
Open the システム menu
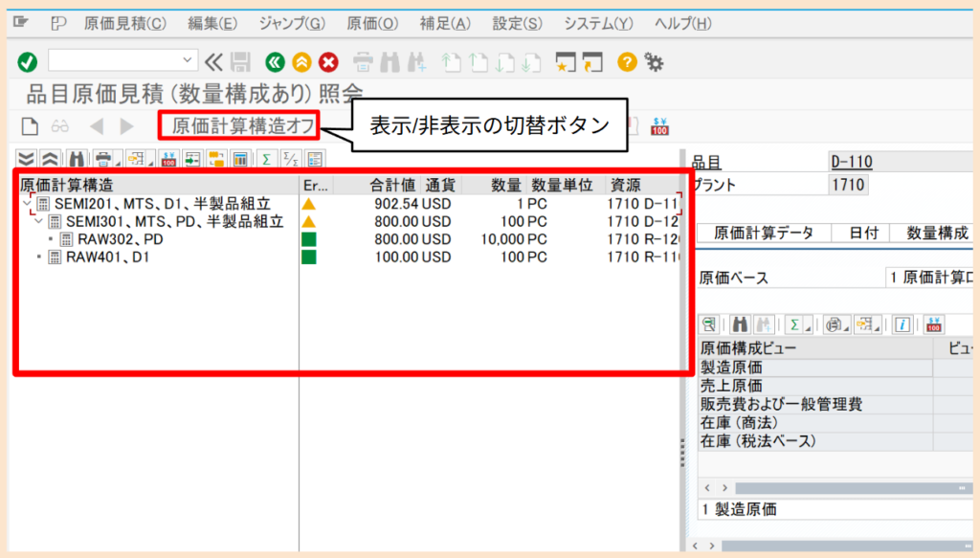(x=597, y=23)
